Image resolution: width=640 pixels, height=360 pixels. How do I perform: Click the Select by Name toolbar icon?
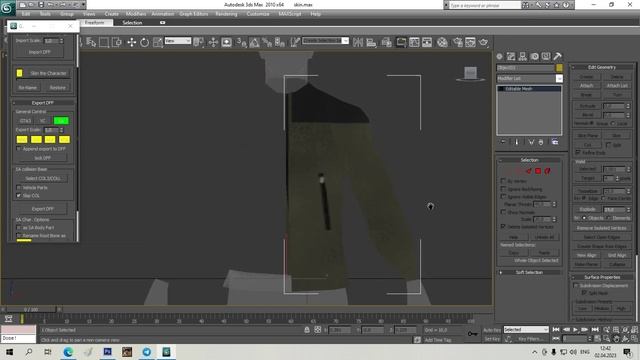(x=91, y=42)
